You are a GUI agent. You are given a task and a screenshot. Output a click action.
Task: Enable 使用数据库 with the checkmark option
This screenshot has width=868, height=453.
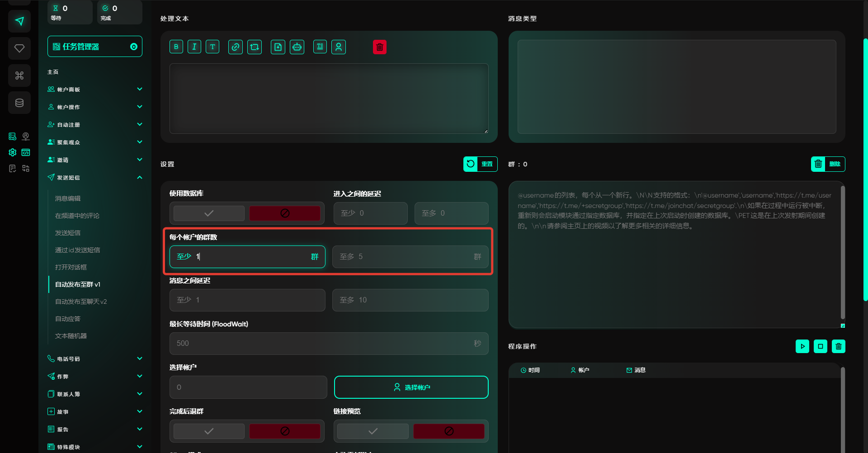[209, 213]
